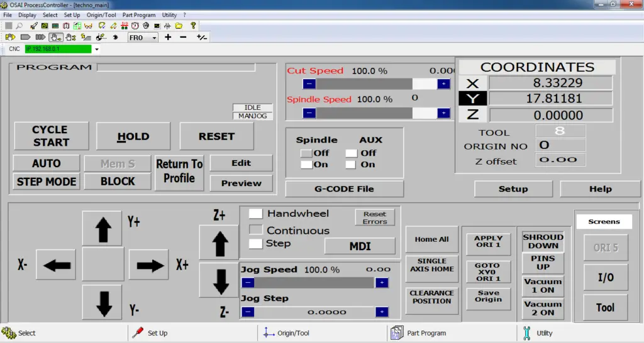Click the Y+ jog up arrow
644x343 pixels.
[x=101, y=229]
